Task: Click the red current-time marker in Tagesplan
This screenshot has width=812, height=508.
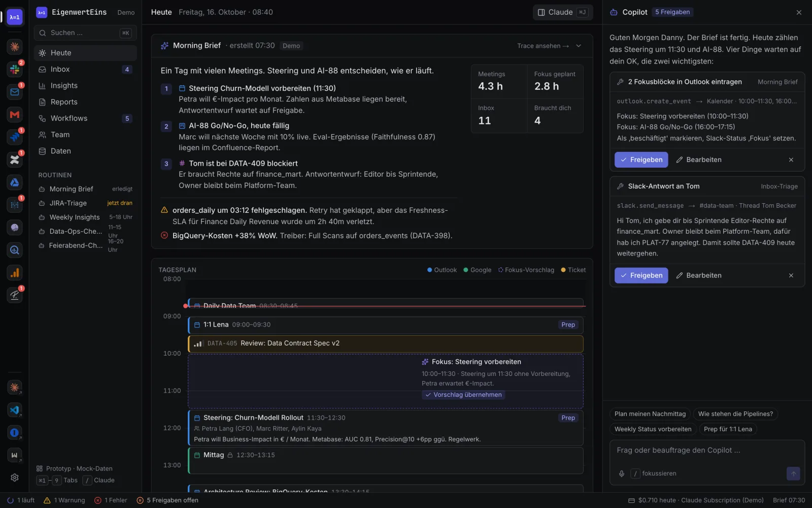Action: [186, 306]
